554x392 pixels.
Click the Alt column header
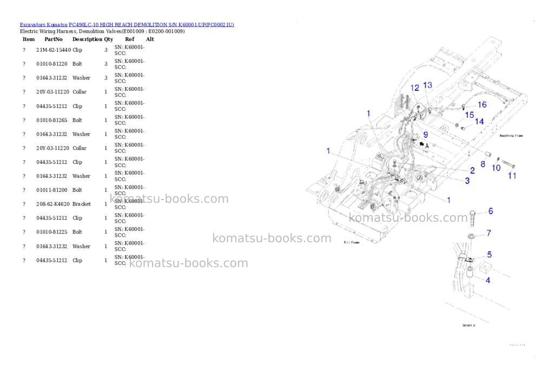click(x=150, y=39)
